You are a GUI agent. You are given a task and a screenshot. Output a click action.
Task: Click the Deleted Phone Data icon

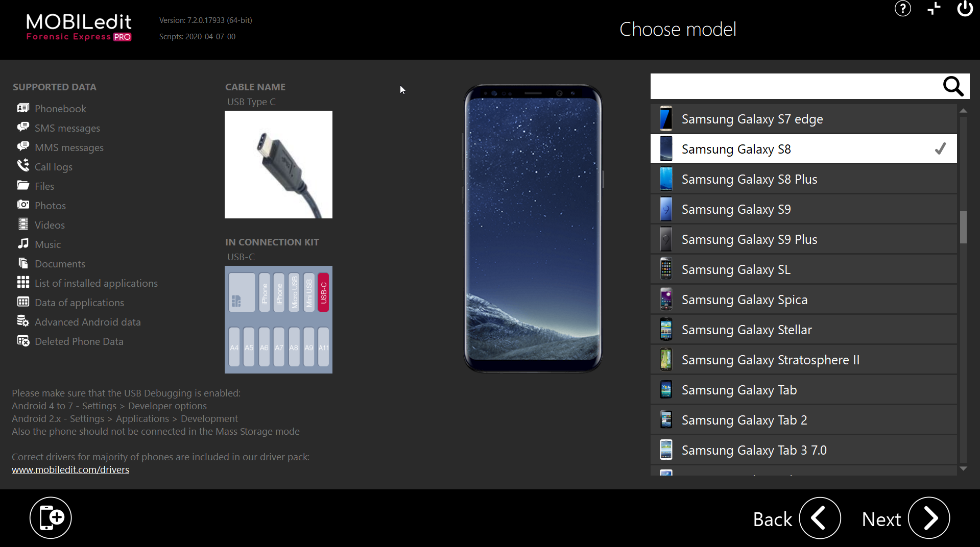(23, 340)
